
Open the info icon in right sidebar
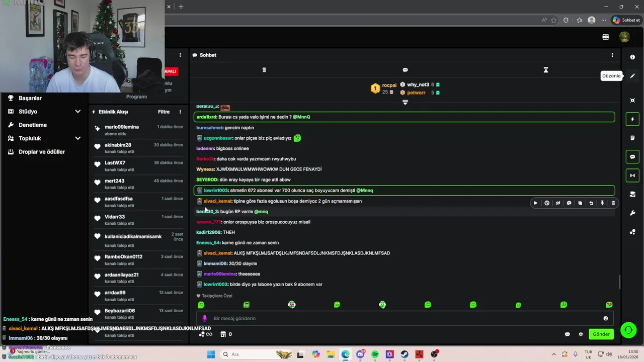632,57
